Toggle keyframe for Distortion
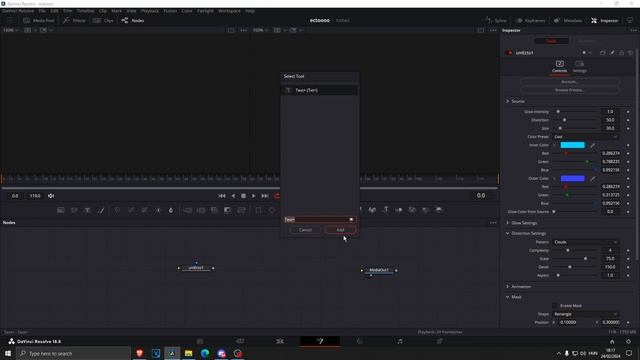 pyautogui.click(x=628, y=120)
